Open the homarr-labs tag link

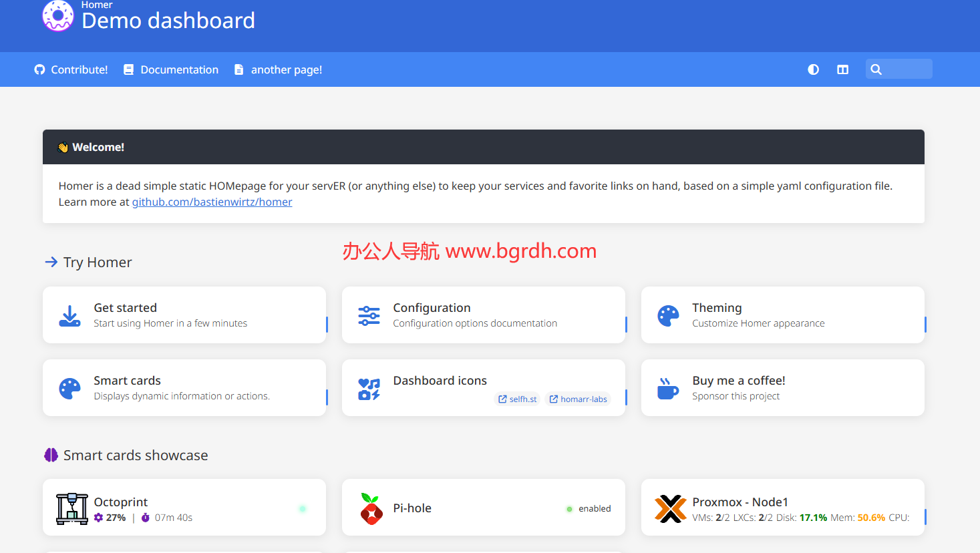(x=578, y=399)
